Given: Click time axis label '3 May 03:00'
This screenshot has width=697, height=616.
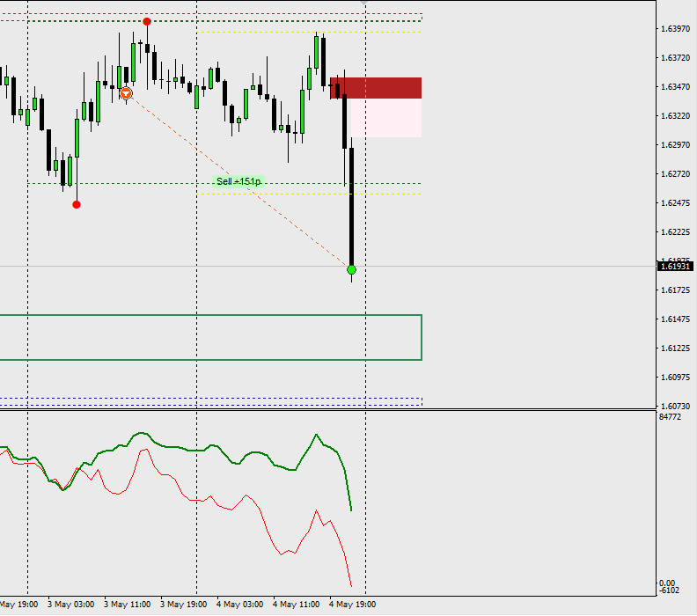Looking at the screenshot, I should coord(70,605).
